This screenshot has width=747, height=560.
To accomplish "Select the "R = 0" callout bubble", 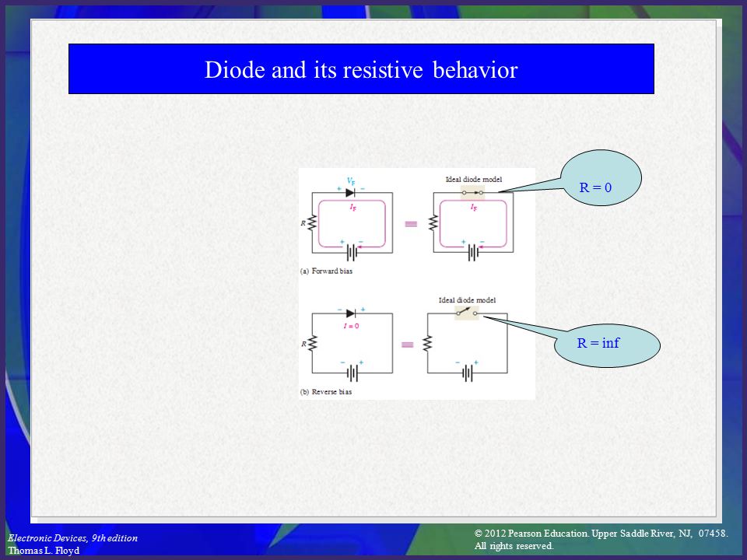I will 601,178.
